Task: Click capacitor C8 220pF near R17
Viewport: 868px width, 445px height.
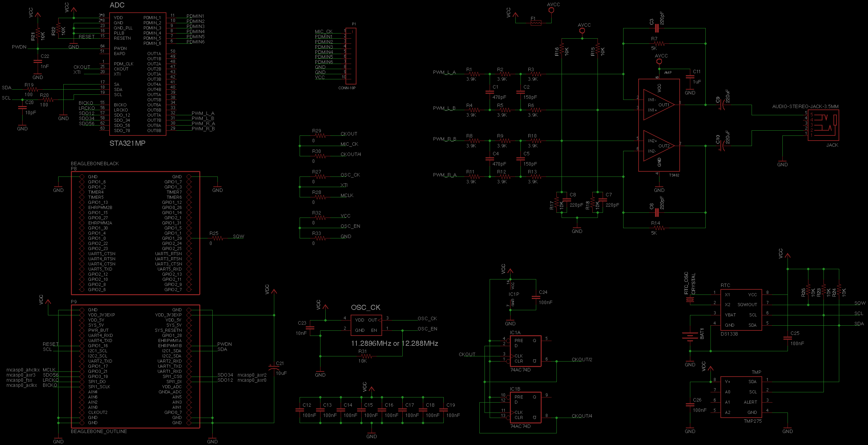Action: [x=567, y=200]
